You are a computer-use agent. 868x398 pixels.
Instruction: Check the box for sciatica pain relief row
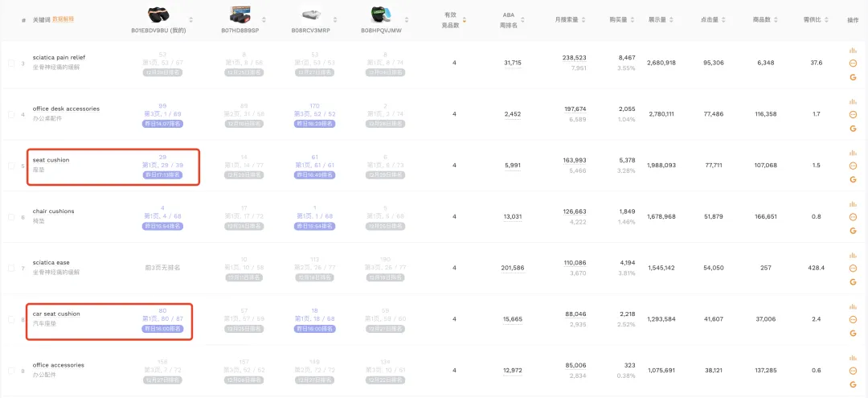click(x=11, y=63)
